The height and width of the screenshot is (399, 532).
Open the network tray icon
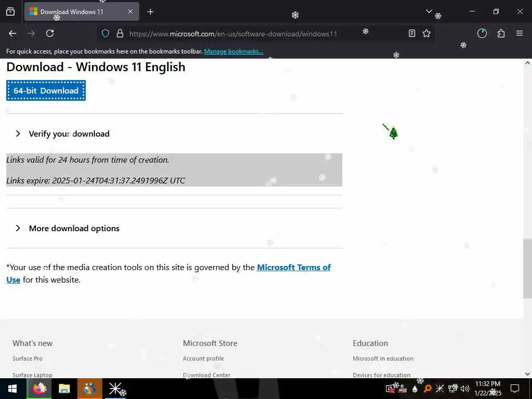click(453, 389)
